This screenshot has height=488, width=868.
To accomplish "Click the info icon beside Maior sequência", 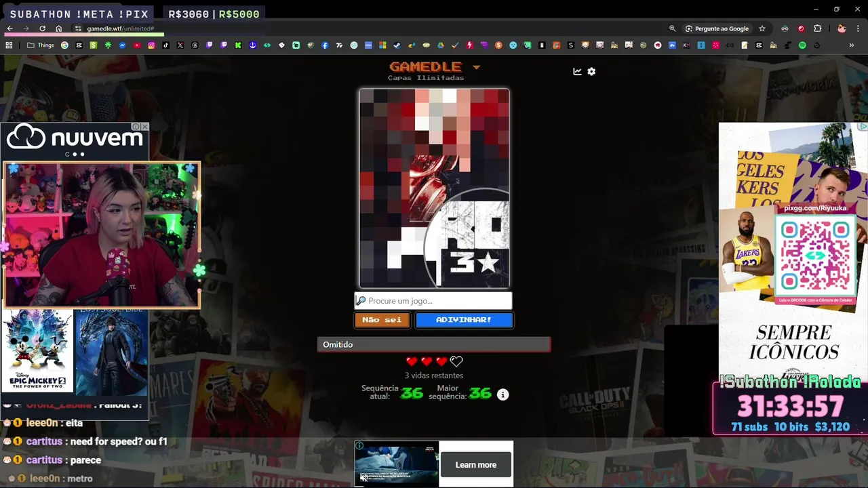I will coord(502,394).
